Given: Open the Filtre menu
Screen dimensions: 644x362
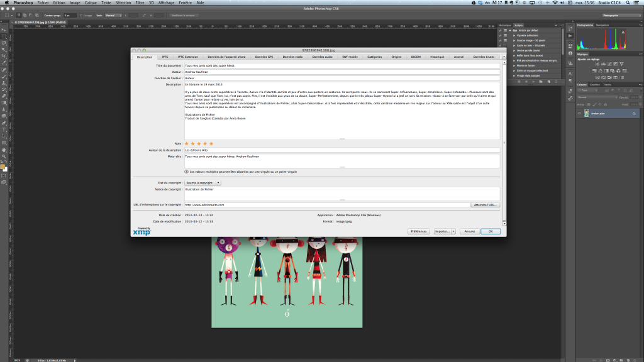Looking at the screenshot, I should tap(140, 3).
